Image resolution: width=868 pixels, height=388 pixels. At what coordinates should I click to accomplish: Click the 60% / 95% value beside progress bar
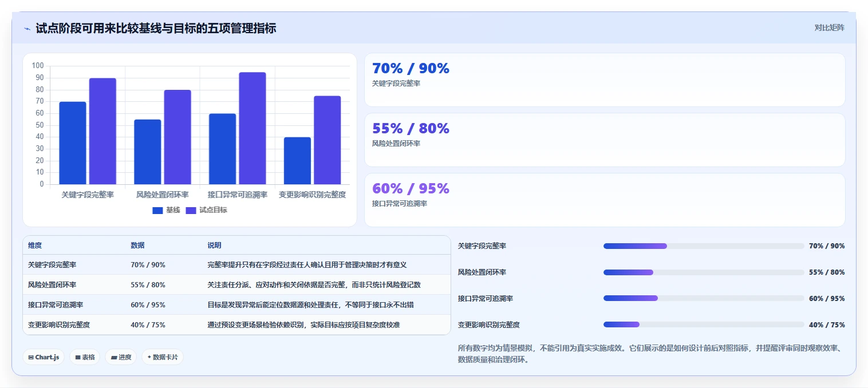(x=827, y=299)
